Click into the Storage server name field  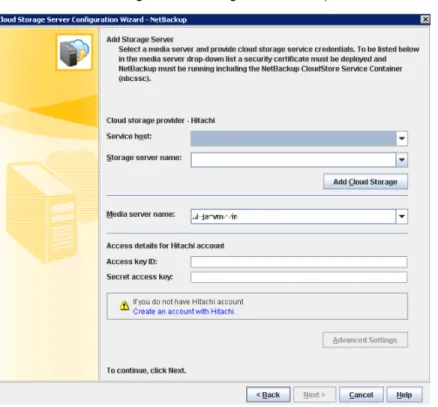tap(293, 160)
